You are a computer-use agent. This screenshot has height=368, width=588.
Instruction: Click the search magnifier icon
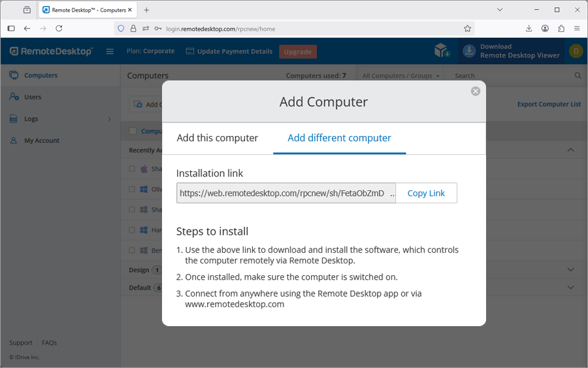578,76
